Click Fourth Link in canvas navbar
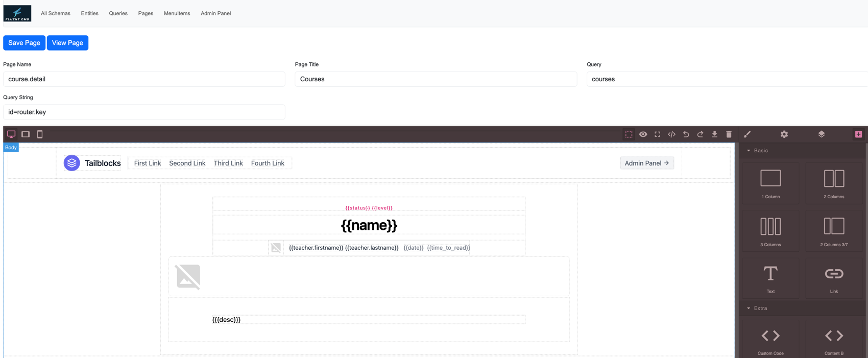868x358 pixels. click(268, 163)
